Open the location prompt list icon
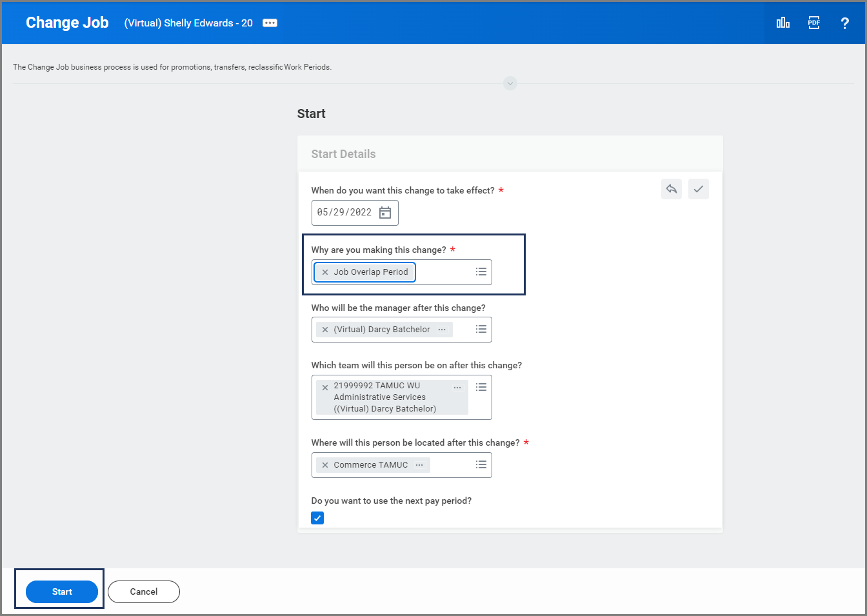Viewport: 867px width, 616px height. 481,465
